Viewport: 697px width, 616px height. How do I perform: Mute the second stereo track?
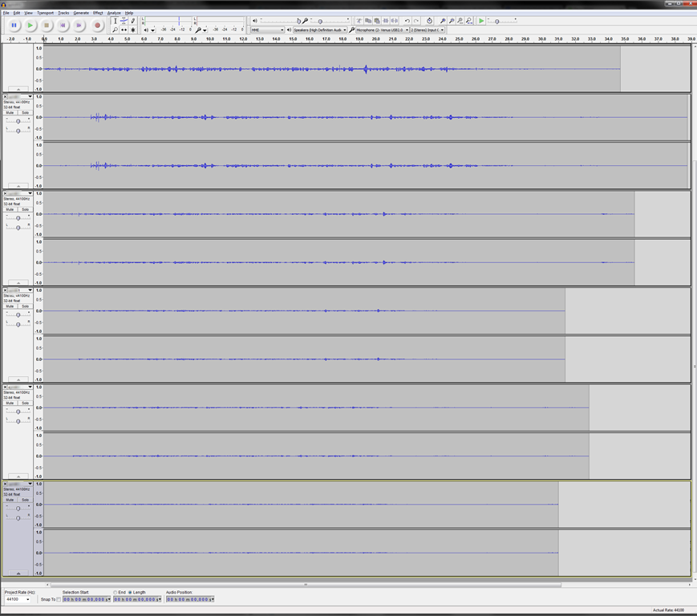tap(10, 113)
